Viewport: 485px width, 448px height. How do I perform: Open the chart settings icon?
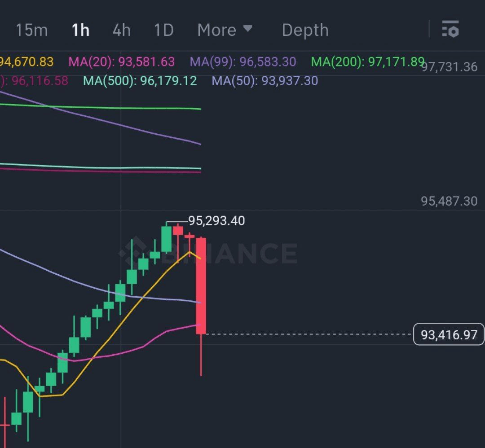pos(450,29)
